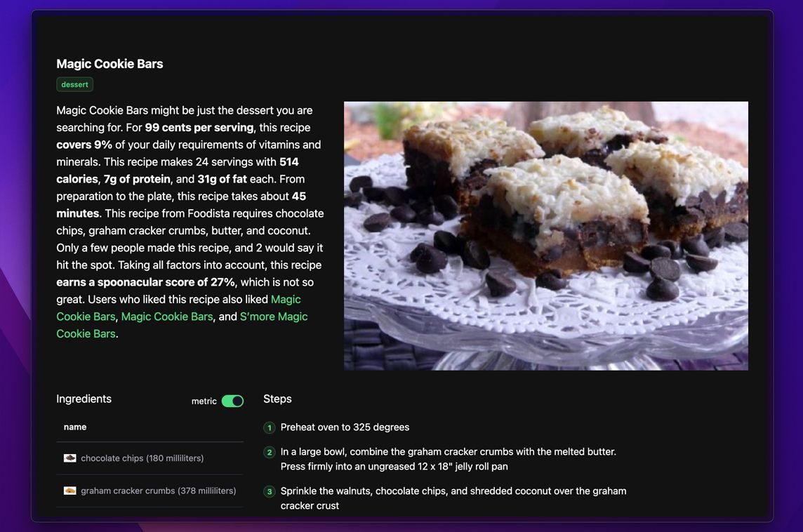Click the 'Preheat oven to 325 degrees' step
The height and width of the screenshot is (532, 803).
coord(345,427)
